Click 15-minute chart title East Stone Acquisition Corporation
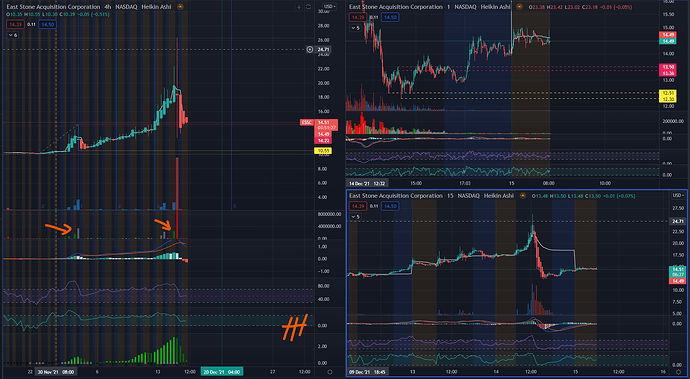This screenshot has width=690, height=379. (396, 195)
